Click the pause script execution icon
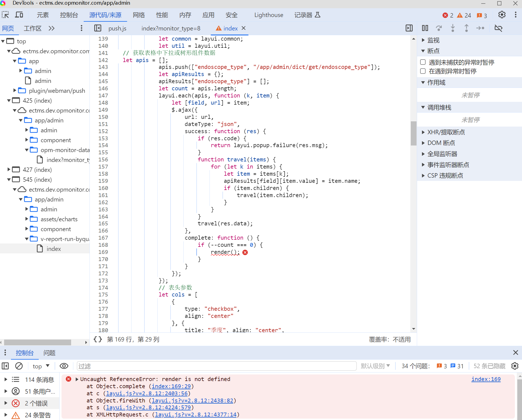 click(425, 28)
